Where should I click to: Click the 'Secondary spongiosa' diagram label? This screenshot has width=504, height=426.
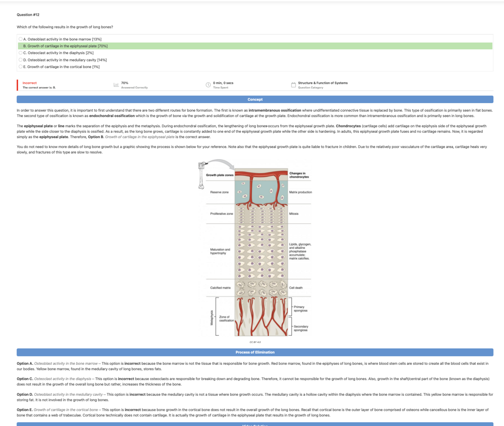tap(301, 328)
